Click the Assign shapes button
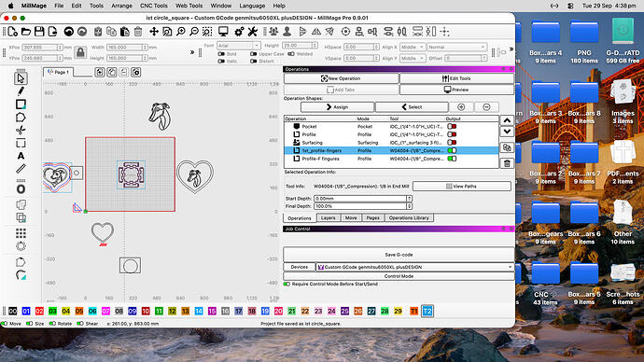 click(337, 107)
